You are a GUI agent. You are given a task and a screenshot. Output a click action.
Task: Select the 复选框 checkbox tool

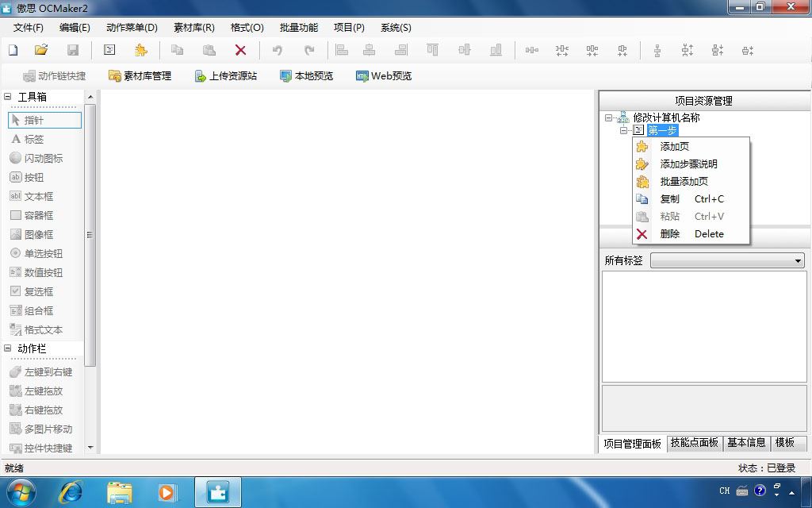click(45, 291)
